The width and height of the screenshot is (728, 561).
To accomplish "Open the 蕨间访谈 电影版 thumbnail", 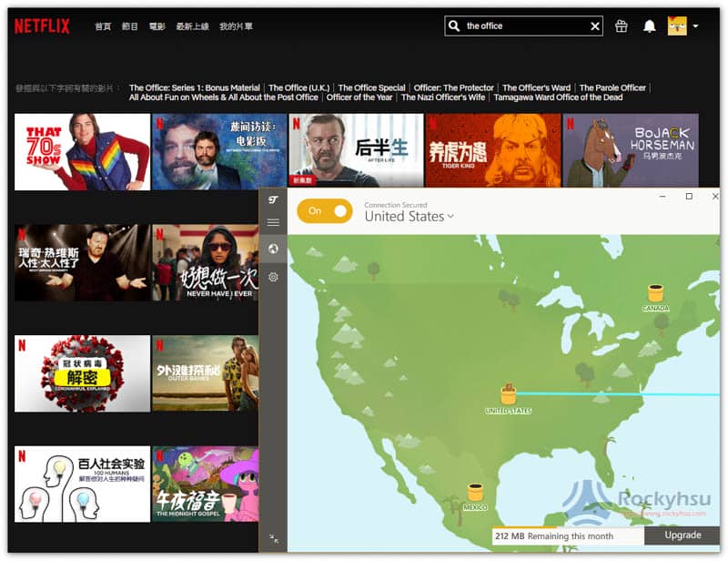I will (219, 152).
